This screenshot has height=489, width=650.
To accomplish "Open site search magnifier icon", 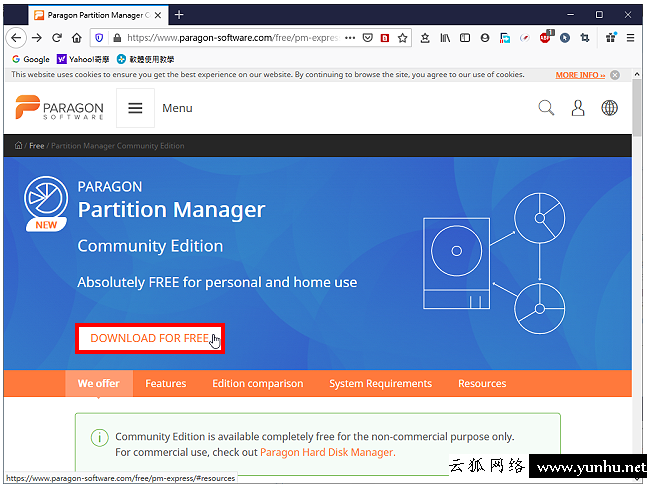I will pyautogui.click(x=546, y=108).
